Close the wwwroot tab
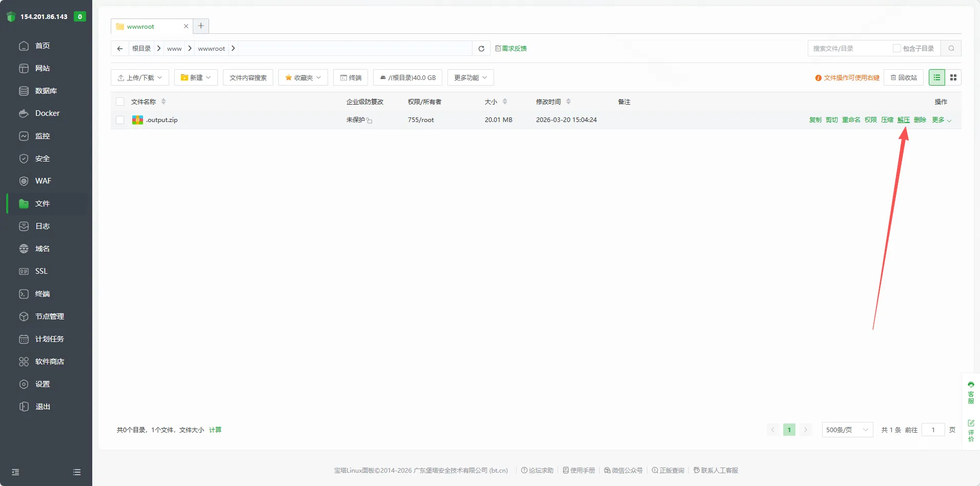Screen dimensions: 980x486 tap(186, 26)
